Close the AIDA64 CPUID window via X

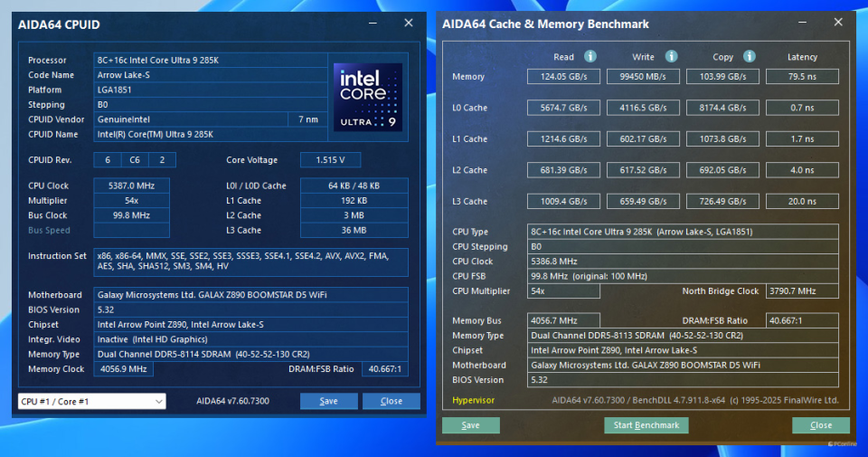coord(409,23)
